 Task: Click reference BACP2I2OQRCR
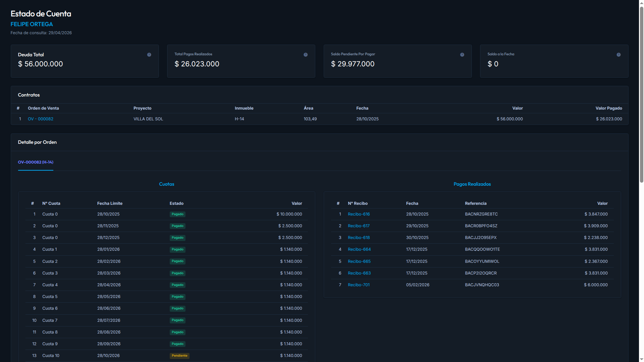click(481, 273)
